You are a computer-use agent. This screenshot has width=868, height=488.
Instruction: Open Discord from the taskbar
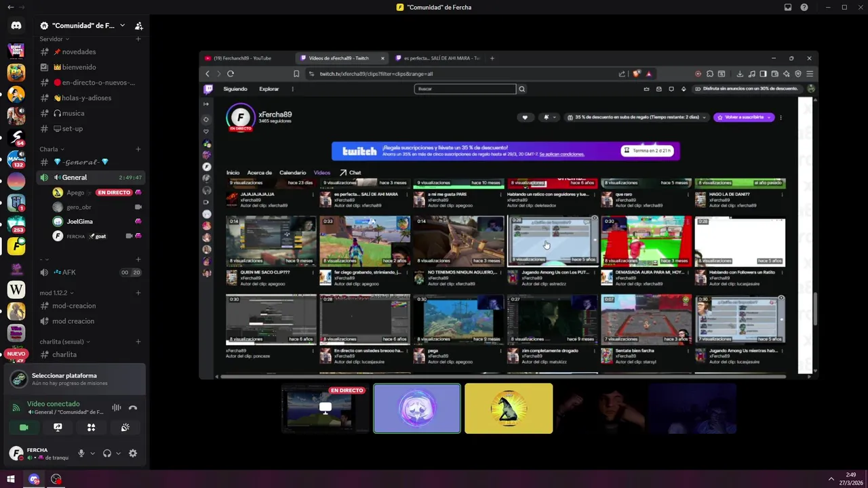pyautogui.click(x=34, y=479)
